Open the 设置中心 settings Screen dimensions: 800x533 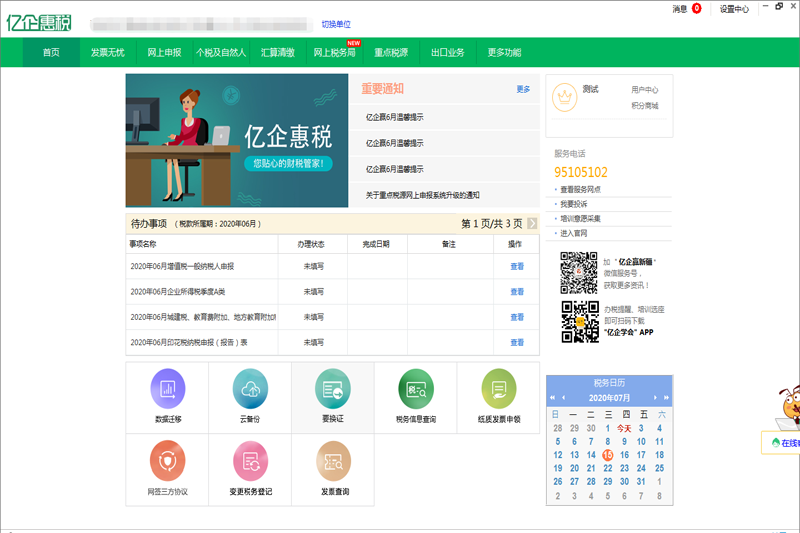point(734,9)
